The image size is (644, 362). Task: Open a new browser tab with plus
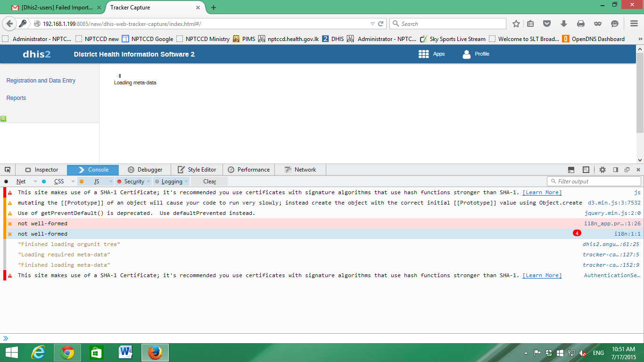[x=214, y=8]
